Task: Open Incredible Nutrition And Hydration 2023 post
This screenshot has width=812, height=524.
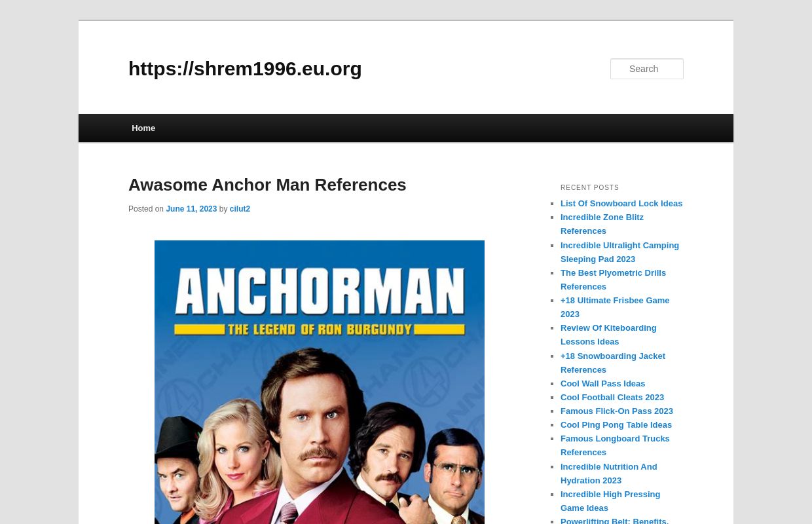Action: pyautogui.click(x=609, y=474)
